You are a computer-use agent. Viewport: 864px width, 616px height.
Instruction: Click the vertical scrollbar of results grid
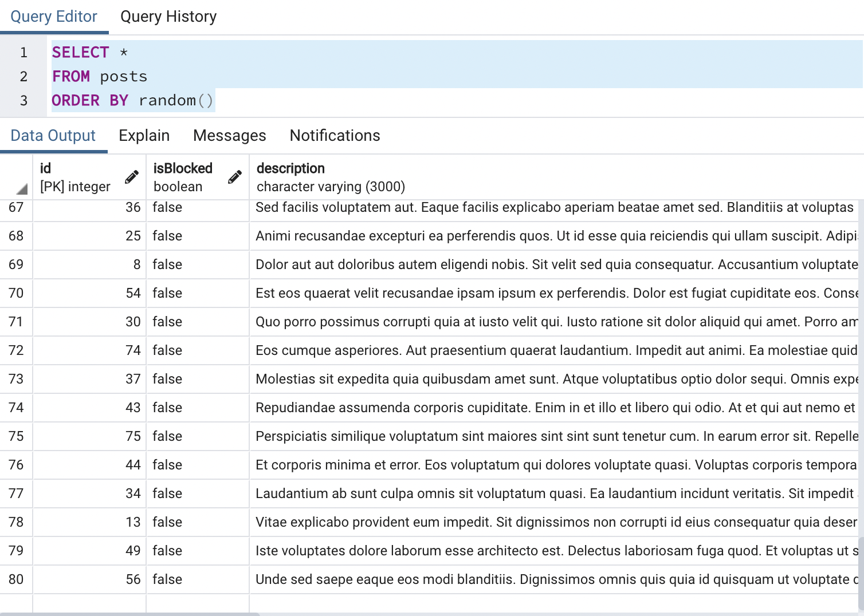861,574
